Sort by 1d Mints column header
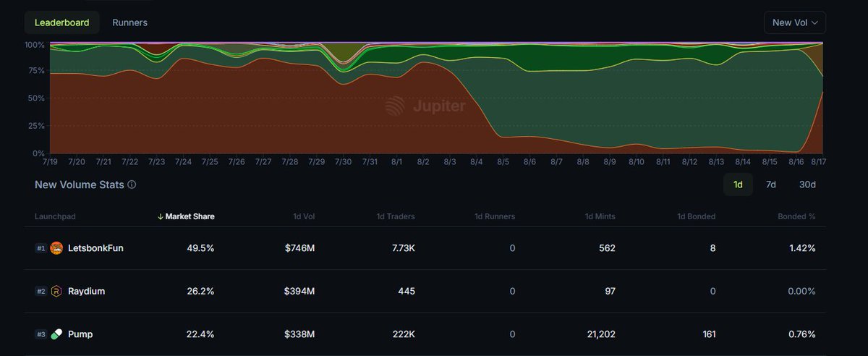The width and height of the screenshot is (868, 356). click(x=600, y=216)
